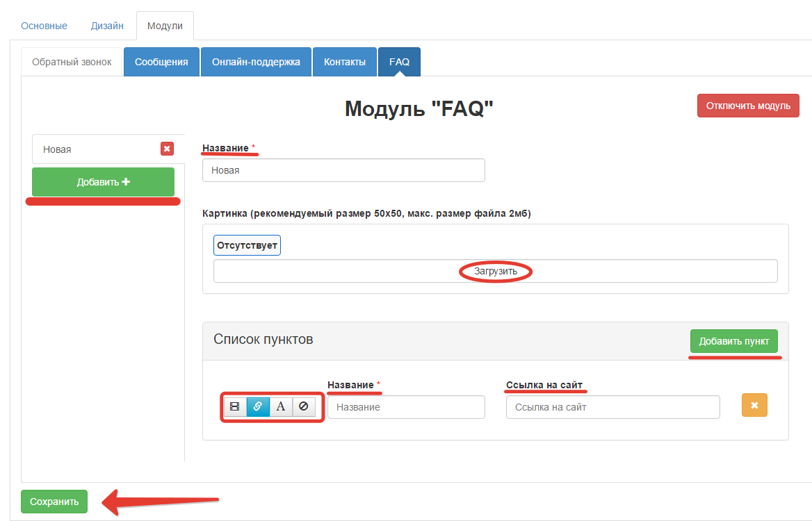
Task: Select the 'Новая' category in left list
Action: tap(108, 149)
